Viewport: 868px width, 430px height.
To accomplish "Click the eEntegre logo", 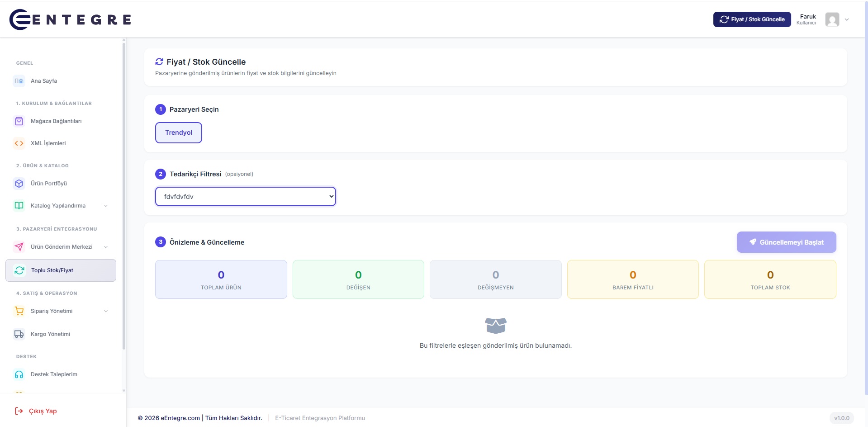I will tap(70, 19).
